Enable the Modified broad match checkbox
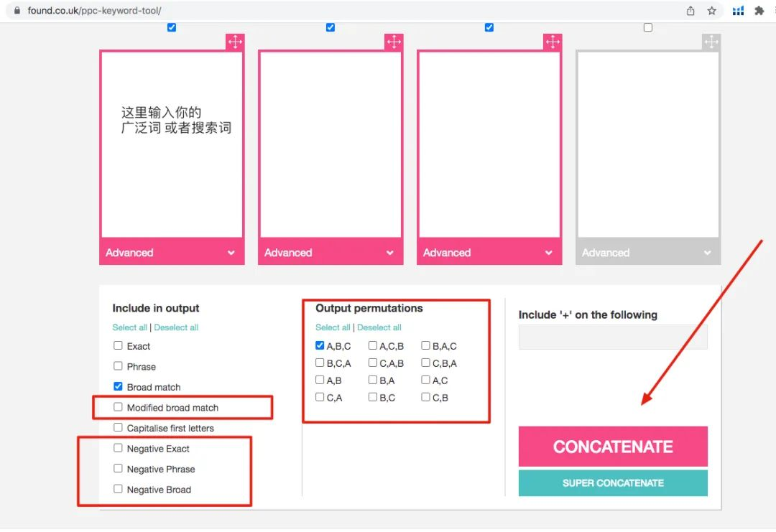The height and width of the screenshot is (532, 776). (119, 407)
